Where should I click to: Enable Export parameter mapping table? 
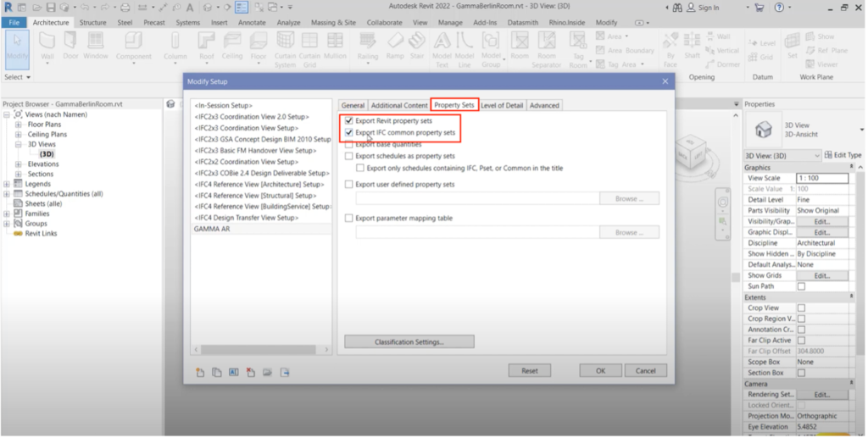pos(348,219)
